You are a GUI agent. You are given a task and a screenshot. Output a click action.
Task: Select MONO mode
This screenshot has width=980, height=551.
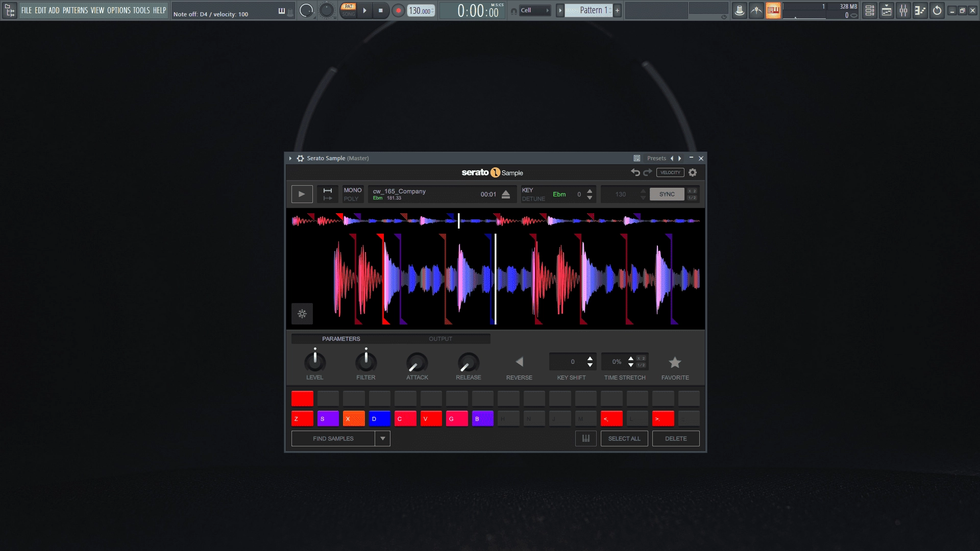353,190
